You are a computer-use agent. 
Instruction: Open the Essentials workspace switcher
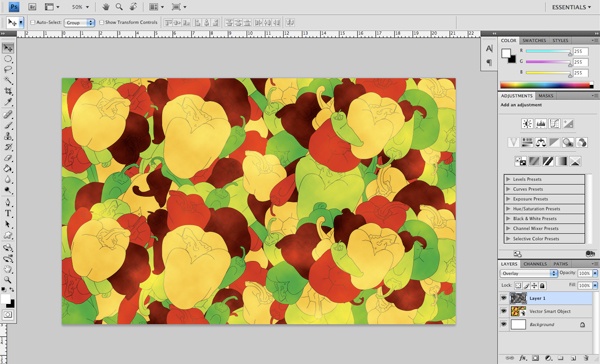click(x=571, y=7)
